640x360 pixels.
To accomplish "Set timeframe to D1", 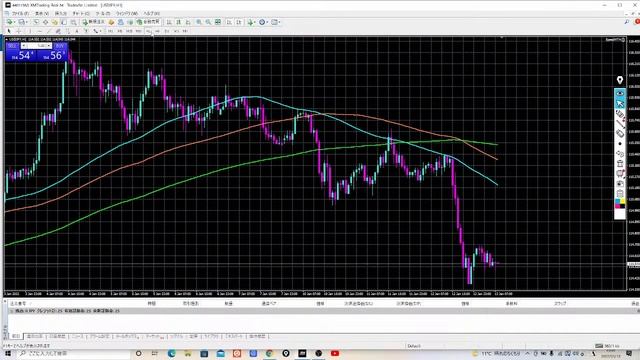I will 167,31.
